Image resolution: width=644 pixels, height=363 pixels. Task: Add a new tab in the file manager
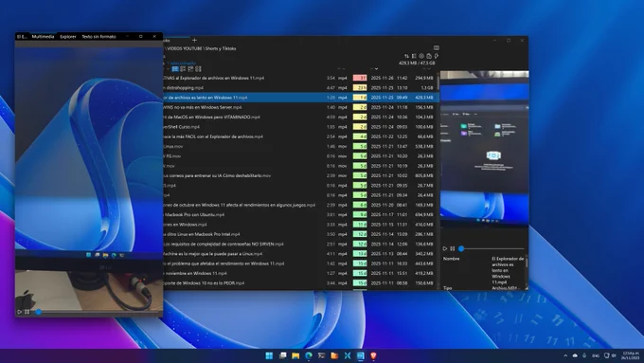pos(194,41)
